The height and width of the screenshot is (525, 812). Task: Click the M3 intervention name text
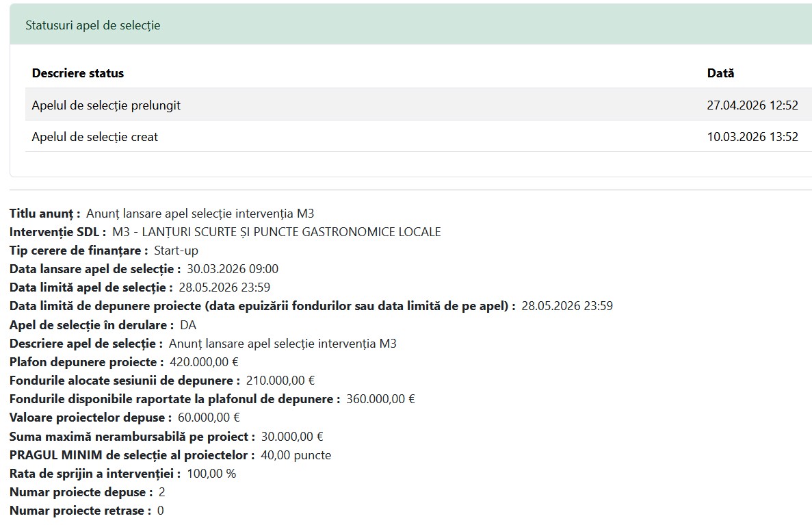(276, 232)
